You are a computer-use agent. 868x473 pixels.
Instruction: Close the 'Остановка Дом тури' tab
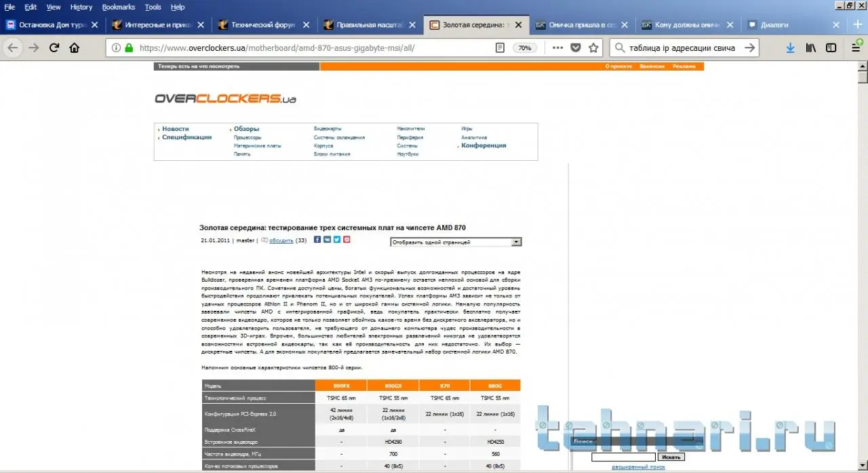94,24
